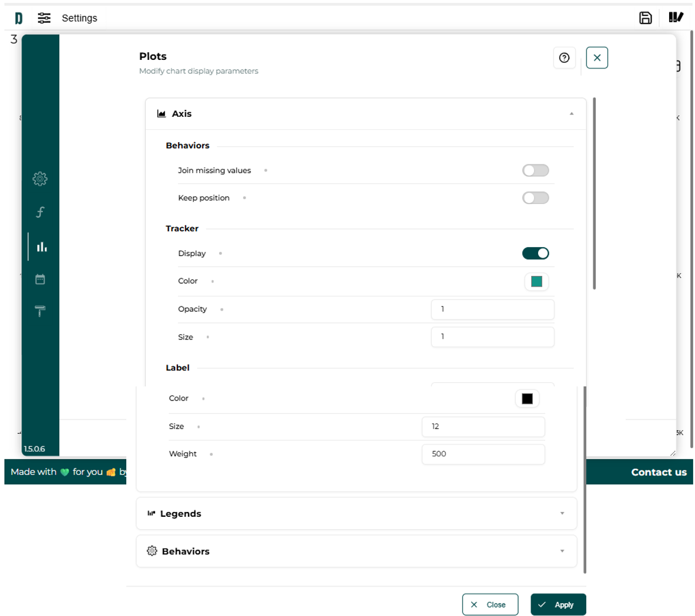Select the bar chart plots sidebar icon

pos(42,247)
